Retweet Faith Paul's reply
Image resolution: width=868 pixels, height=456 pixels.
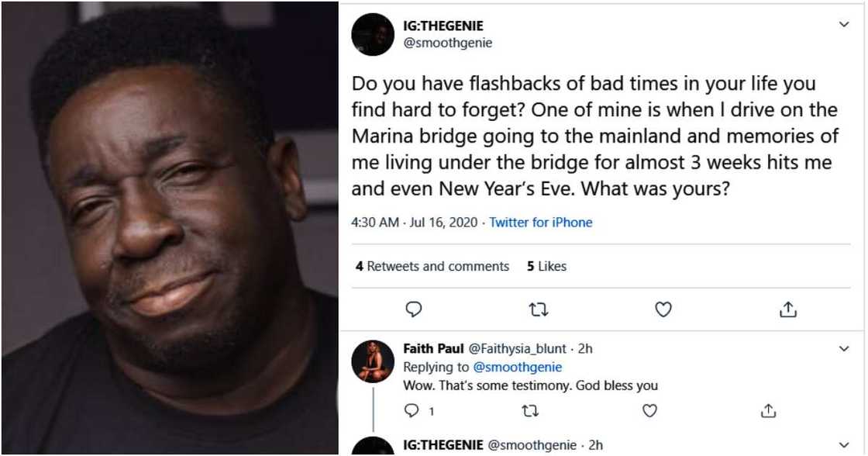tap(531, 410)
